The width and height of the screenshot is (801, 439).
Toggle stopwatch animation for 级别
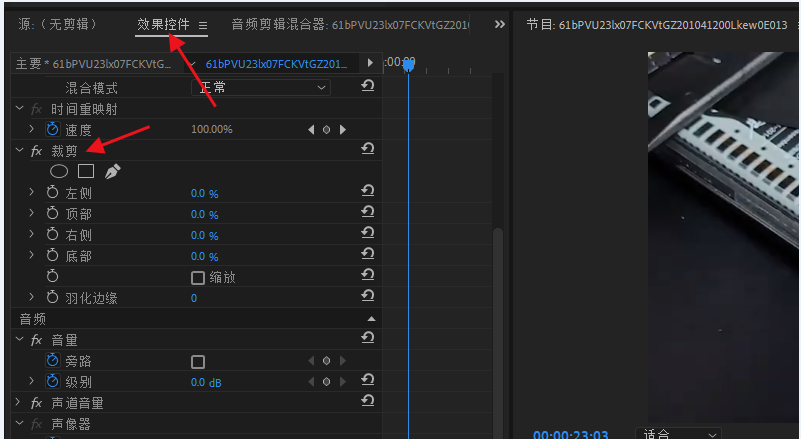tap(53, 381)
